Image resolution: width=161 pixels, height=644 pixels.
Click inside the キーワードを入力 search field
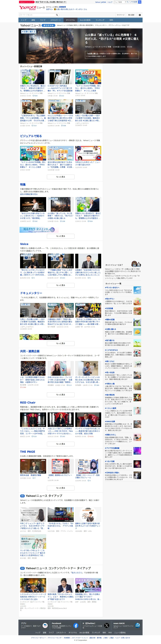pyautogui.click(x=37, y=15)
